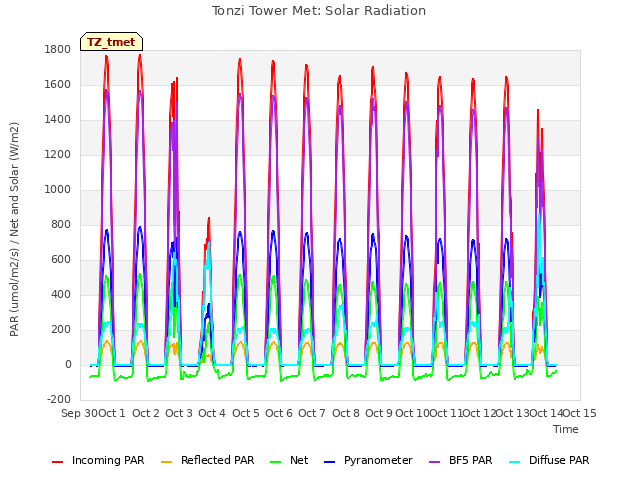This screenshot has width=640, height=480.
Task: Click the Oct 8 x-axis tick label
Action: (x=346, y=413)
